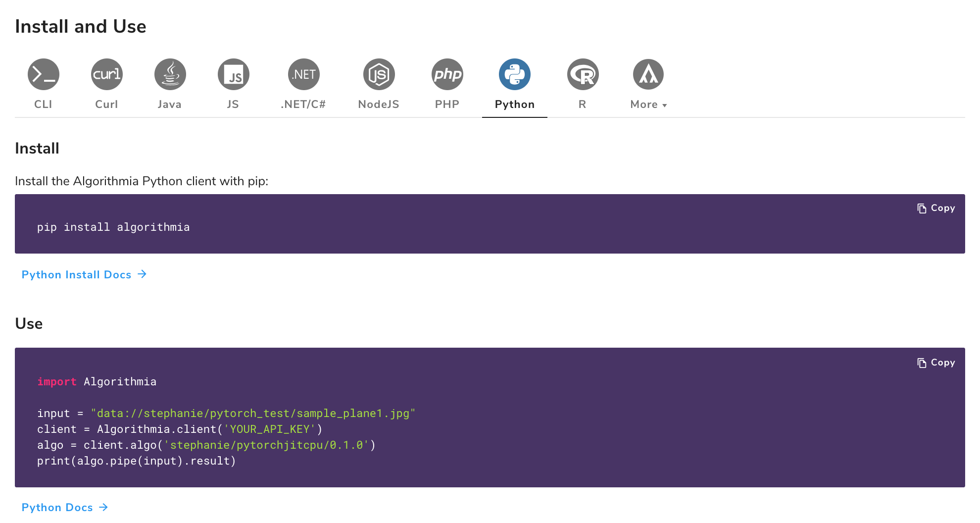Expand the More dropdown caret
Image resolution: width=980 pixels, height=523 pixels.
click(x=665, y=105)
